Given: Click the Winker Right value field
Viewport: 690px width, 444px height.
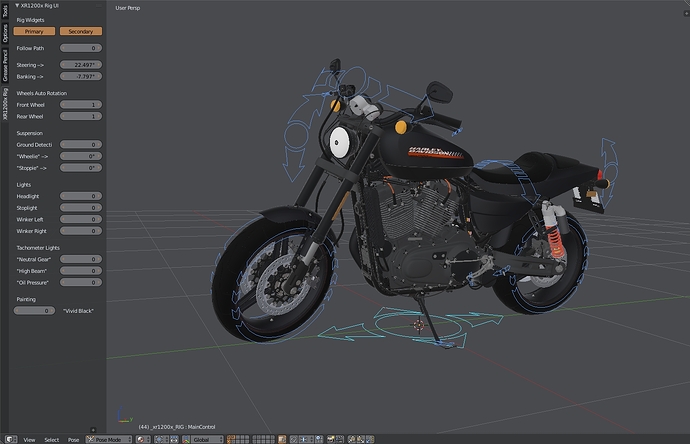Looking at the screenshot, I should click(81, 231).
